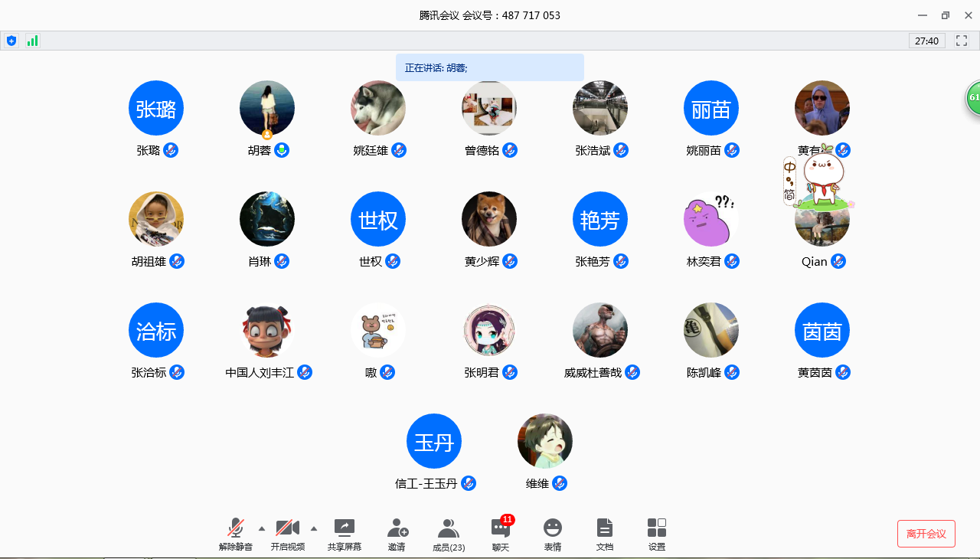Image resolution: width=980 pixels, height=559 pixels.
Task: Open the 文档 documents panel
Action: coord(605,534)
